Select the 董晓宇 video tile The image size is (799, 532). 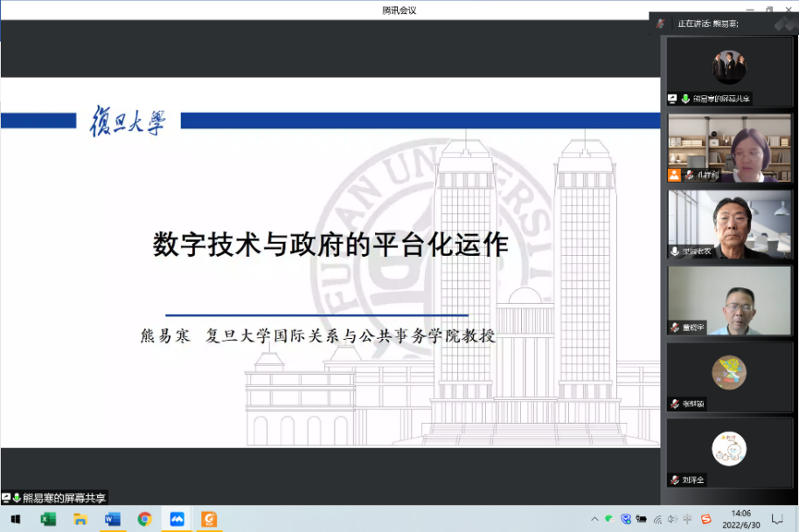click(729, 301)
